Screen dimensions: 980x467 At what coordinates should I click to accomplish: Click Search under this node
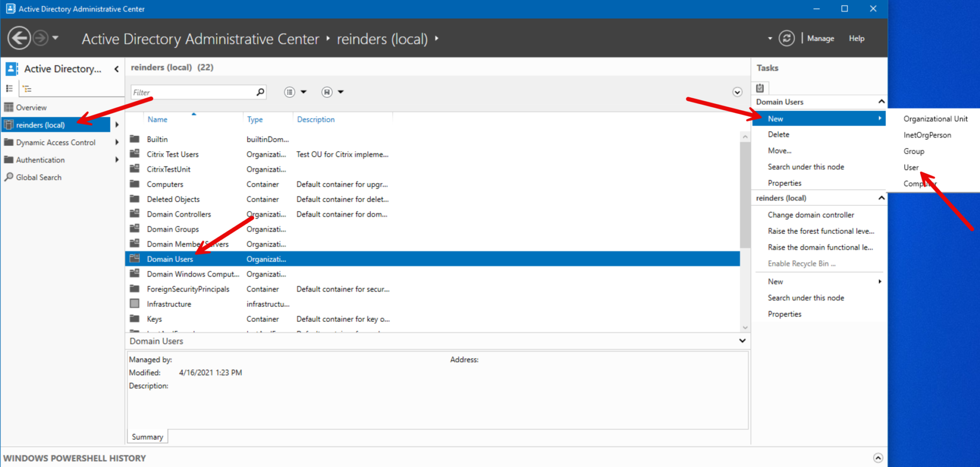[806, 166]
